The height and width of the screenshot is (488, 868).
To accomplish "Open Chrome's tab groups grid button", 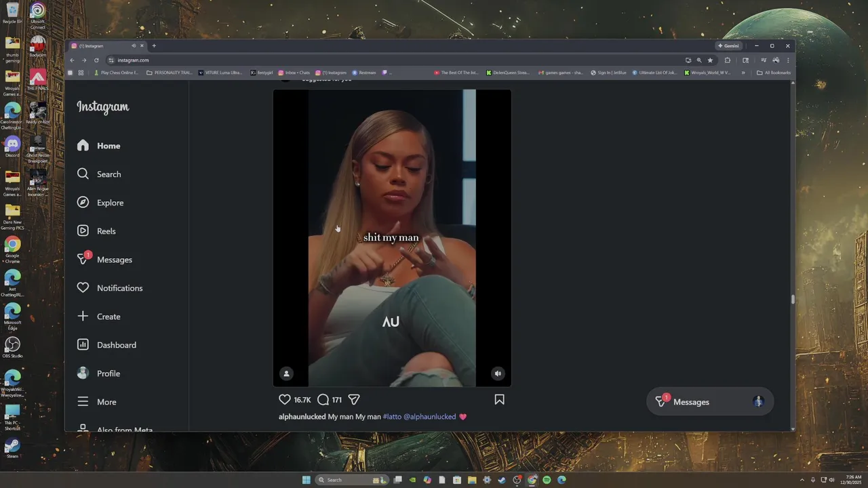I will pos(81,73).
